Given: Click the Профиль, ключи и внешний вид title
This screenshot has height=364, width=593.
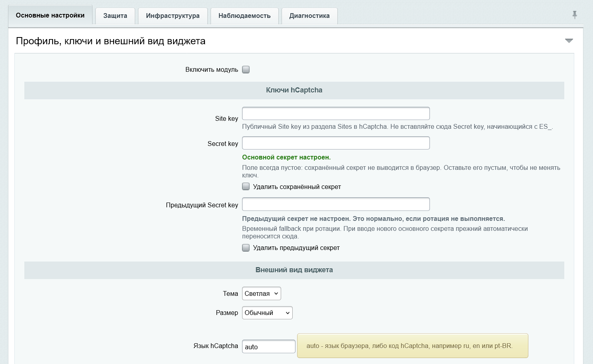Looking at the screenshot, I should click(110, 41).
